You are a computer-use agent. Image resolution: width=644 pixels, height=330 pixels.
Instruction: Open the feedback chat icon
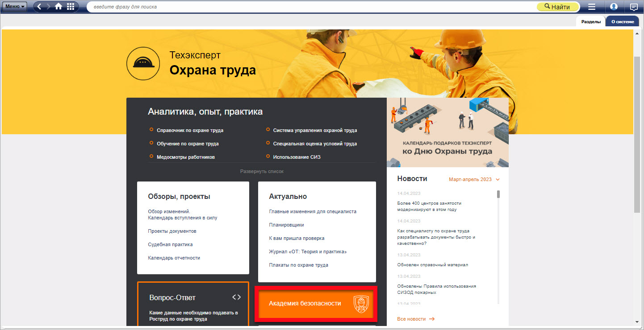click(634, 7)
